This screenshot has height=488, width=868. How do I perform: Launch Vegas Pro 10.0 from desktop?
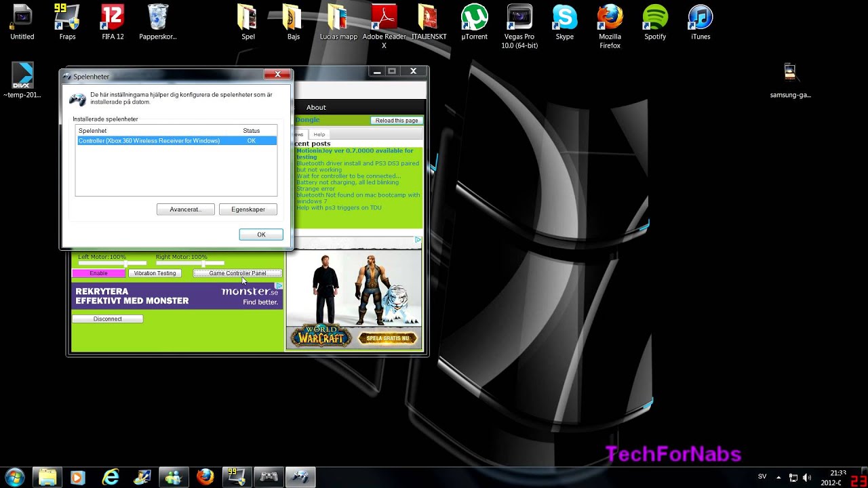pyautogui.click(x=519, y=20)
